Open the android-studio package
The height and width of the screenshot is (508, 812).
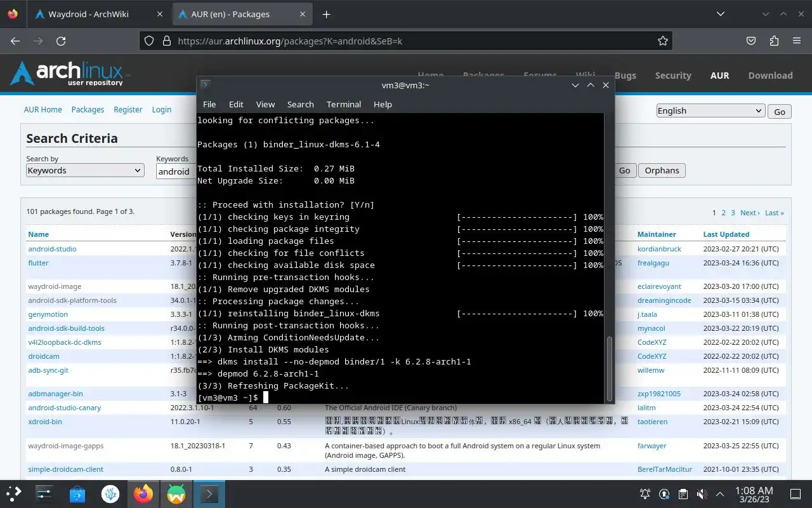tap(52, 249)
